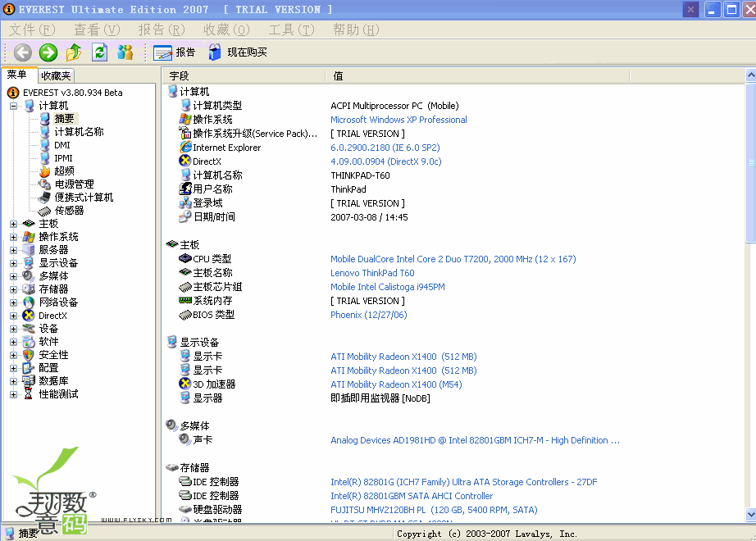Click the 现在购买 buy now toolbar button
The height and width of the screenshot is (541, 756).
(x=238, y=52)
